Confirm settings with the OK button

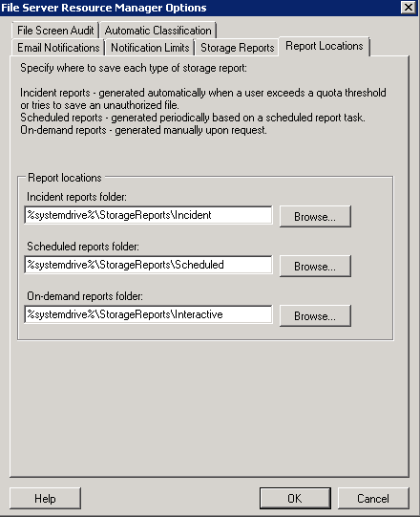point(295,498)
